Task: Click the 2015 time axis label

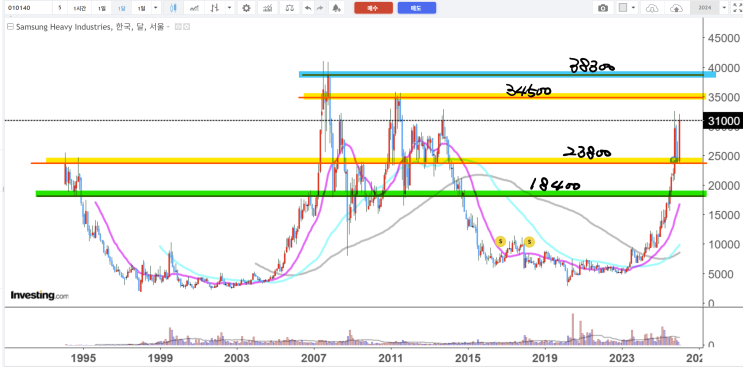Action: (468, 357)
